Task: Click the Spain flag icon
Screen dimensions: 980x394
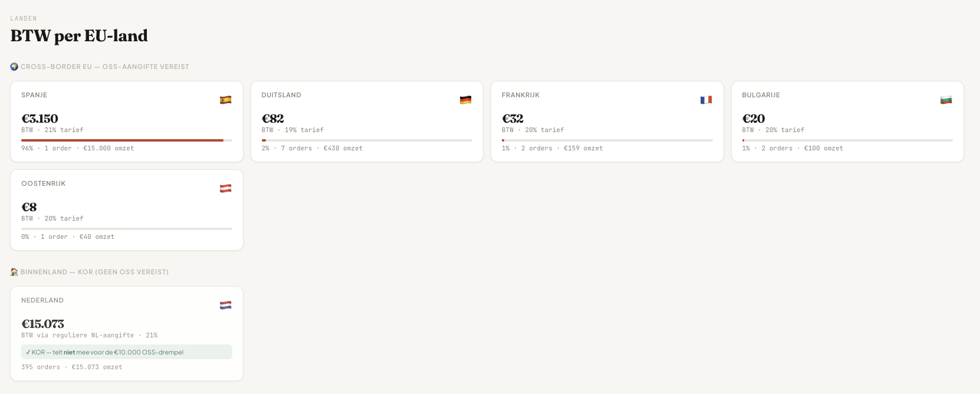Action: tap(225, 100)
